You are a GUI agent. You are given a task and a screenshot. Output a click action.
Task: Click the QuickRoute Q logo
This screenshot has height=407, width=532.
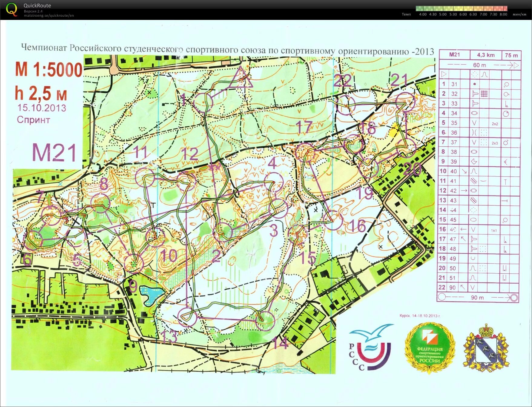tap(12, 9)
